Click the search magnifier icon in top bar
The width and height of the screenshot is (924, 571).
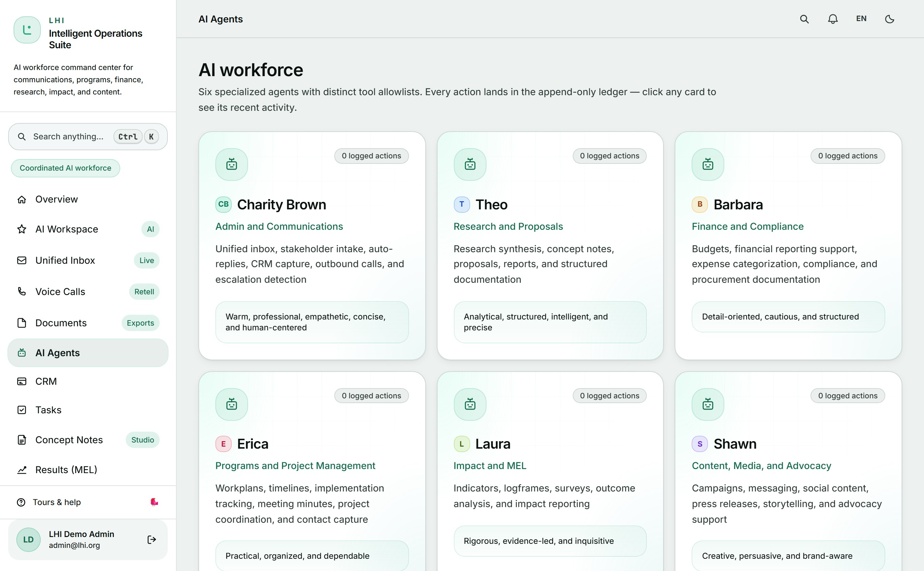[x=804, y=19]
